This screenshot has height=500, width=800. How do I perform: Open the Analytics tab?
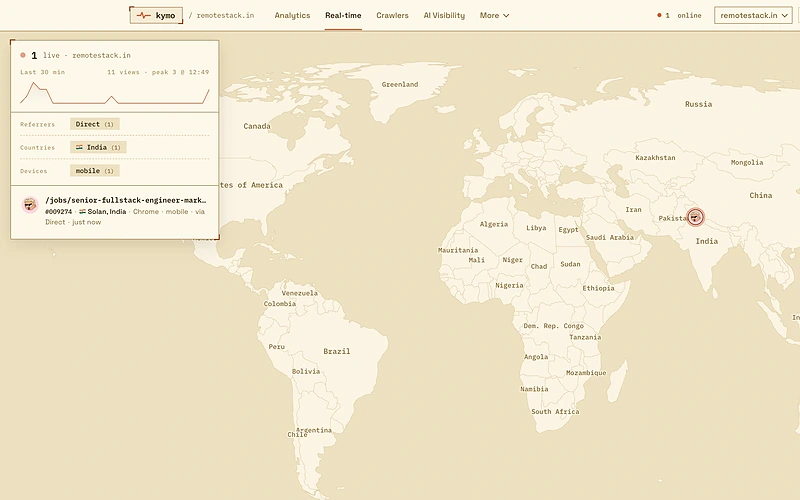pyautogui.click(x=292, y=15)
